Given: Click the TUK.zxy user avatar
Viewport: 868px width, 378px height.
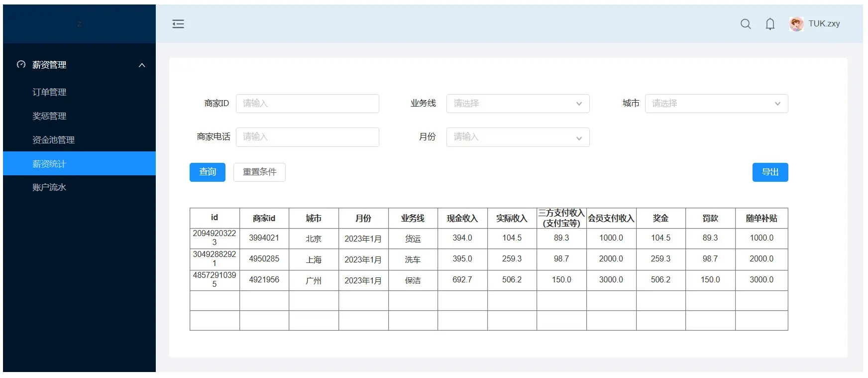Looking at the screenshot, I should (796, 24).
